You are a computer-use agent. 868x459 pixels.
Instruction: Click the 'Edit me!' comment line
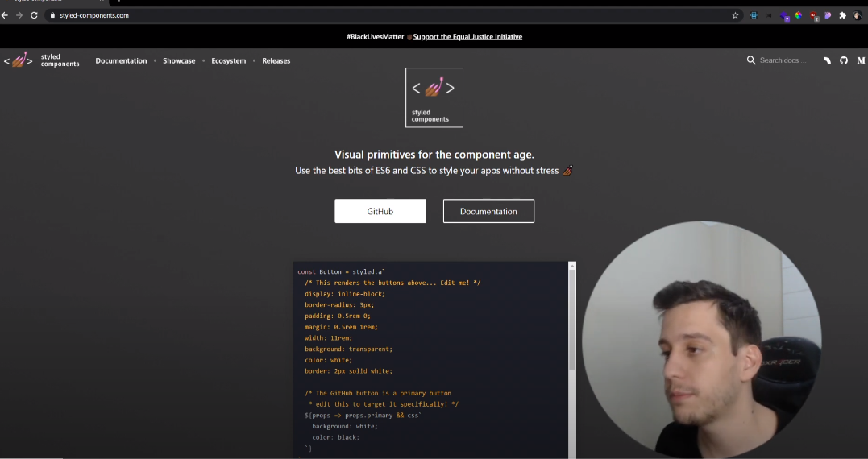click(392, 283)
